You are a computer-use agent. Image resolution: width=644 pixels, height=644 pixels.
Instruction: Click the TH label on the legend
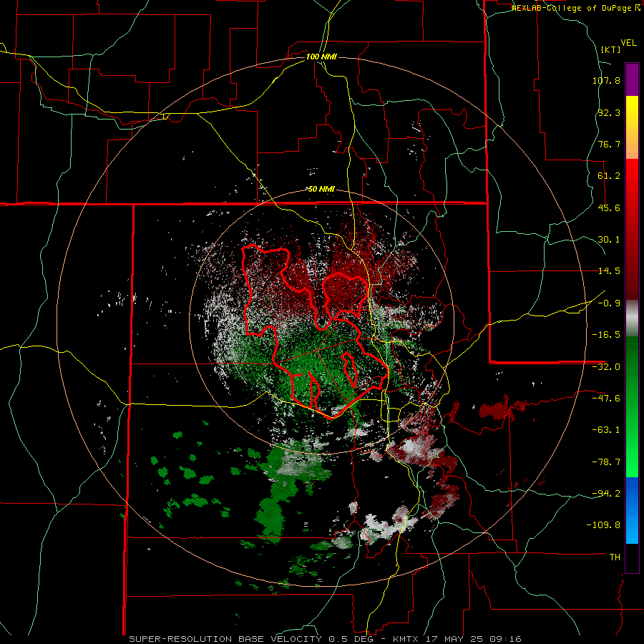[x=615, y=557]
